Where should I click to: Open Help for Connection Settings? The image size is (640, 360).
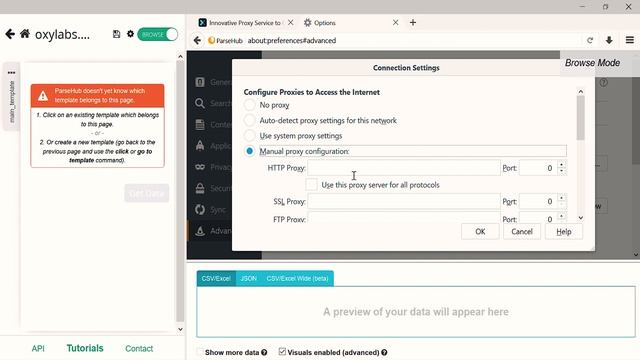[x=564, y=231]
